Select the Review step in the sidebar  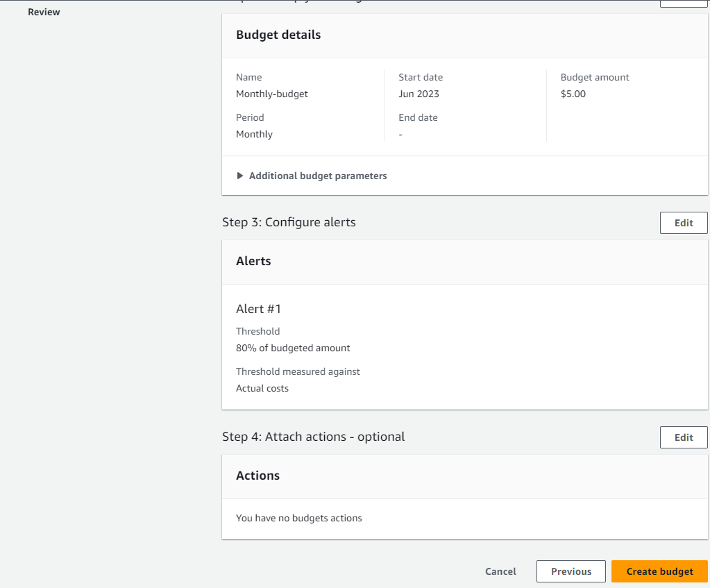coord(44,12)
